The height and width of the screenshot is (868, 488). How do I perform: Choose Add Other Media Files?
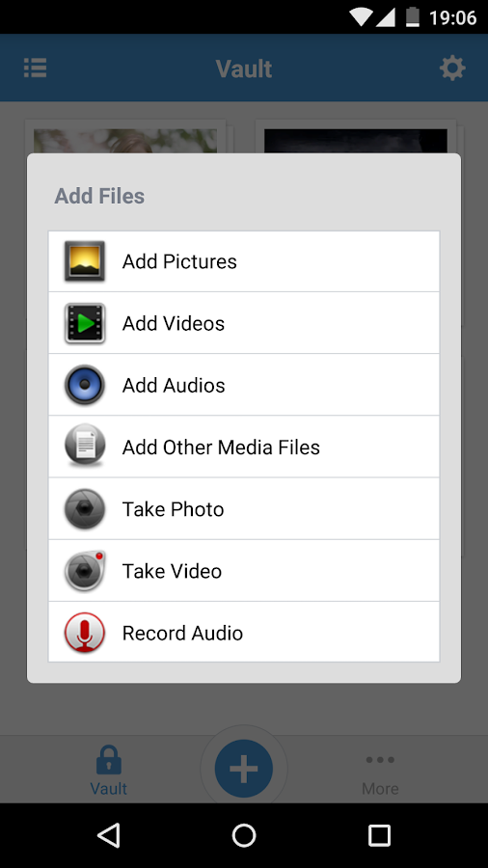(244, 447)
